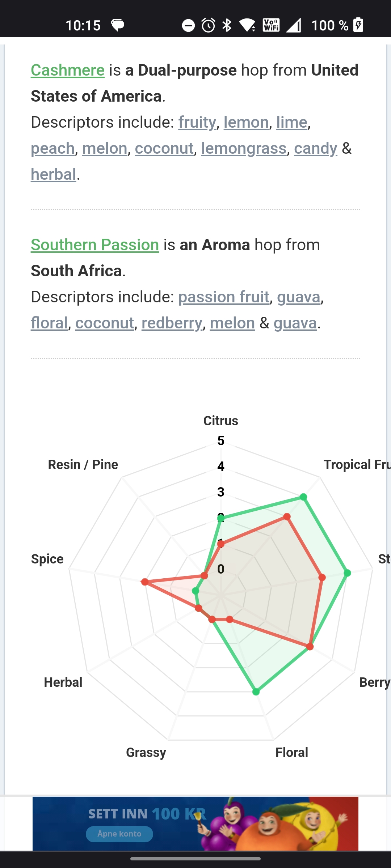Viewport: 391px width, 868px height.
Task: Follow the redberry descriptor link
Action: (x=172, y=323)
